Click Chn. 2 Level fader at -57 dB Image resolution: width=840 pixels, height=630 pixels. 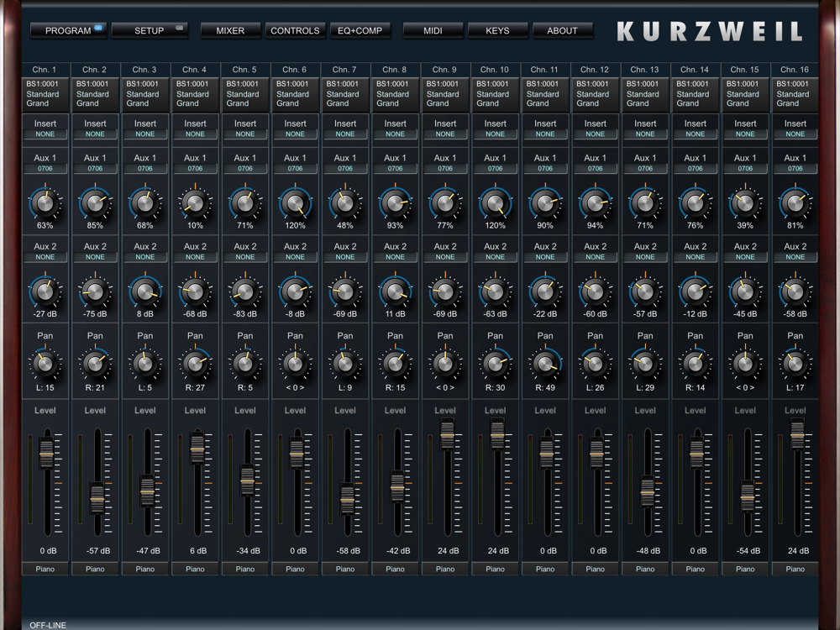97,499
